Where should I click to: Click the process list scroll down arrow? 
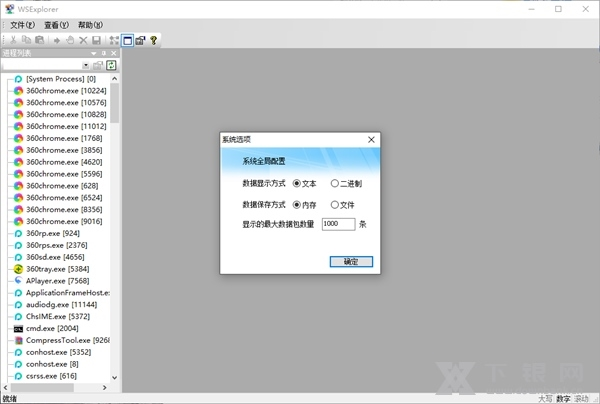115,378
